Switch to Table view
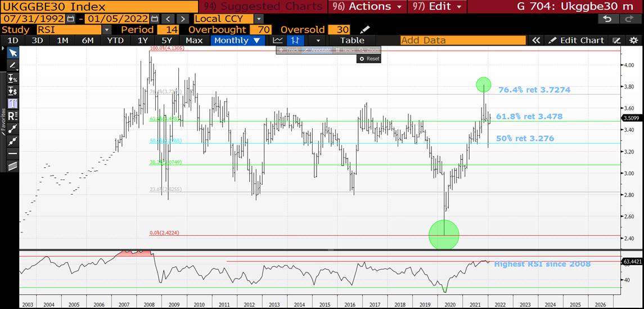This screenshot has width=644, height=309. coord(352,41)
